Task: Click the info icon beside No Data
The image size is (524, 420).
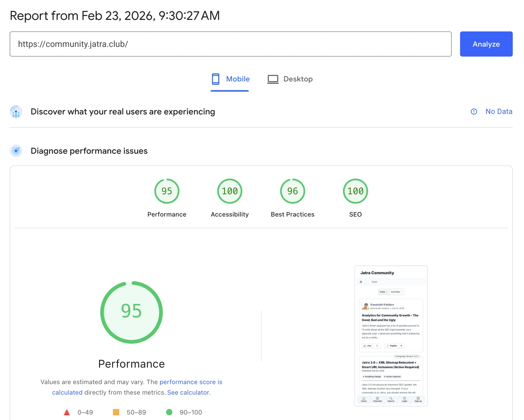Action: pyautogui.click(x=474, y=112)
